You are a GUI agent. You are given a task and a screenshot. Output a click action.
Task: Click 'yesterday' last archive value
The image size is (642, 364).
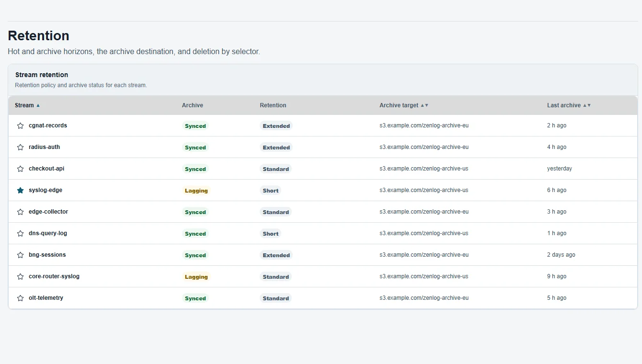tap(560, 169)
